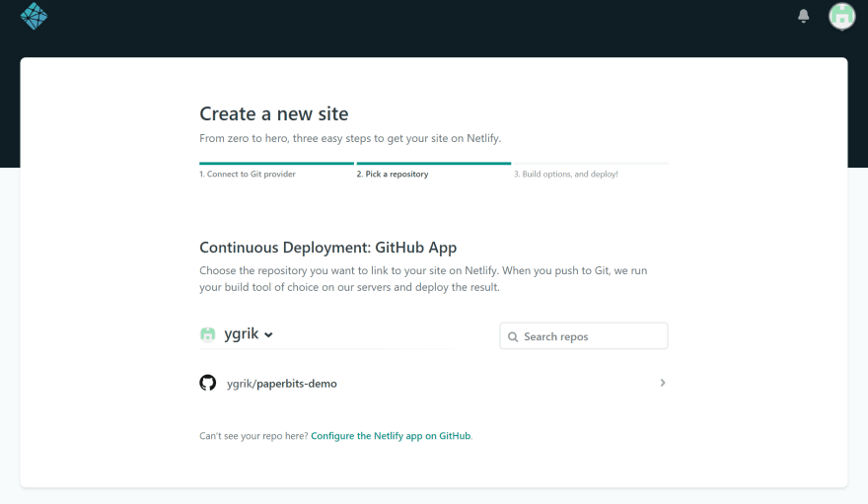Click the Continuous Deployment: GitHub App heading

click(x=327, y=248)
